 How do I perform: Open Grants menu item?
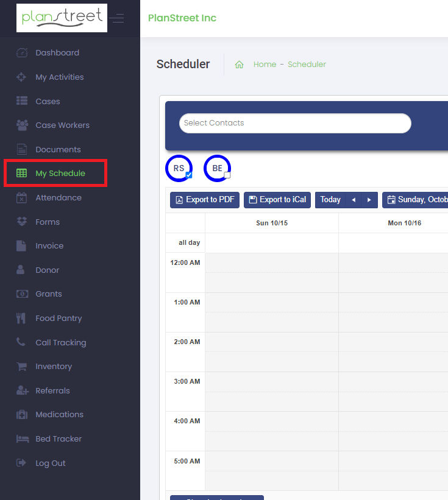click(x=49, y=294)
